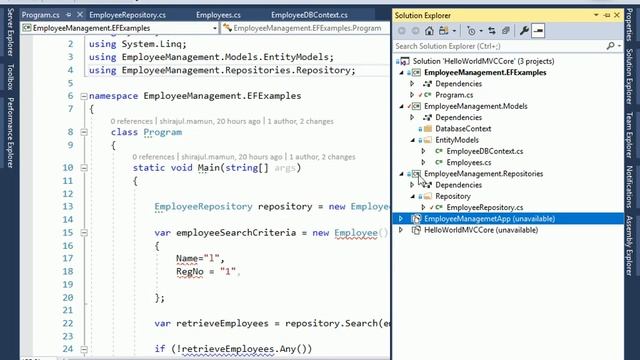Screen dimensions: 640x360
Task: Open the dropdown next to folder view icon
Action: (x=454, y=31)
